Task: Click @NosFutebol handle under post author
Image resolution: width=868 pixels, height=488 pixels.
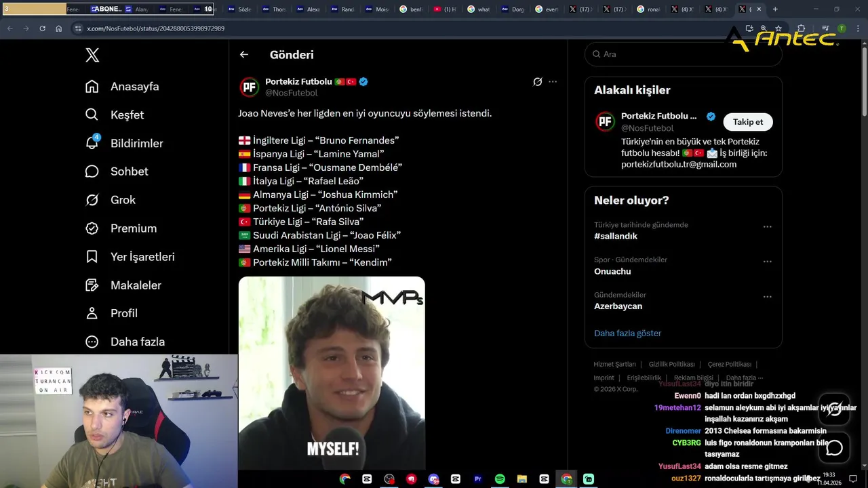Action: [291, 93]
